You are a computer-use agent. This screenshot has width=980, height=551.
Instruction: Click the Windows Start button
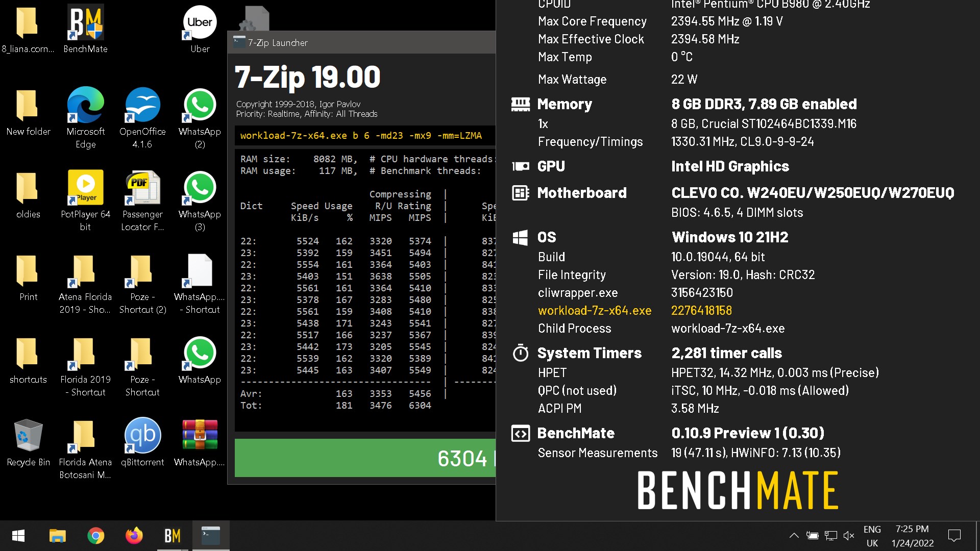coord(18,536)
